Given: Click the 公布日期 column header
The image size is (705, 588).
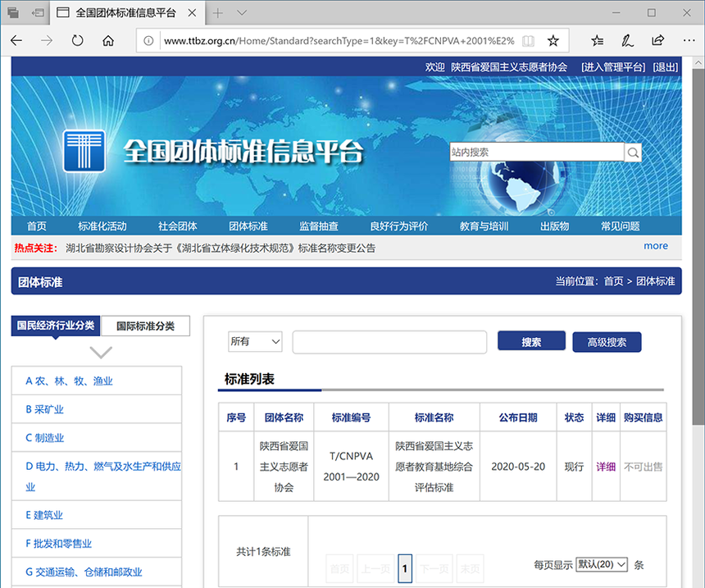Looking at the screenshot, I should (518, 417).
